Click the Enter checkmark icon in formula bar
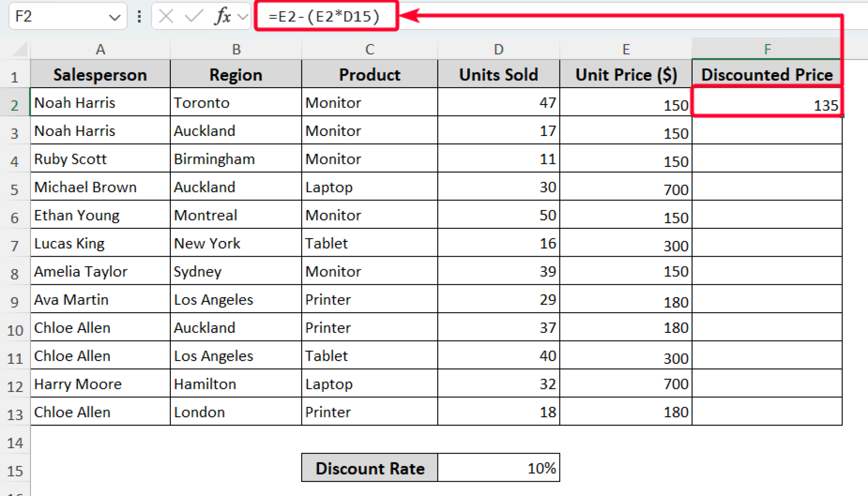This screenshot has width=868, height=496. 194,17
